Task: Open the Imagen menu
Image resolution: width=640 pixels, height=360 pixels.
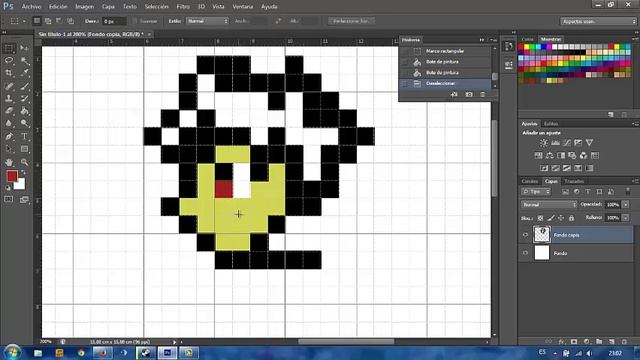Action: pyautogui.click(x=84, y=7)
